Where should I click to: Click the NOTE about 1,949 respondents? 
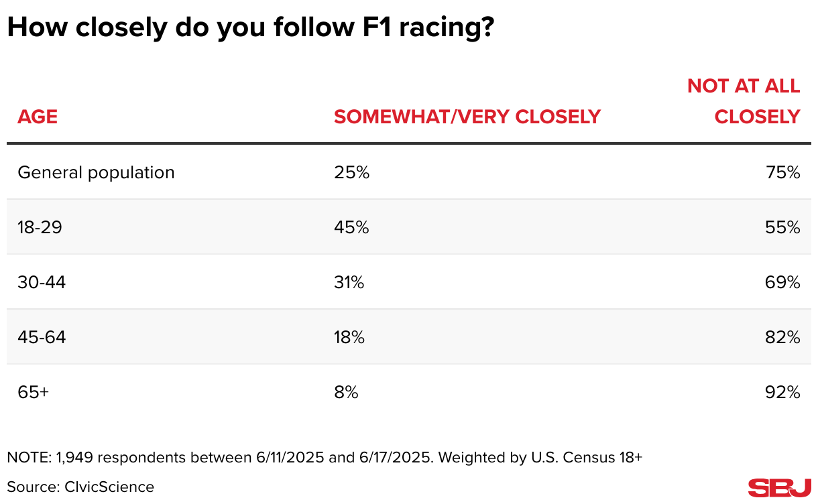tap(325, 458)
